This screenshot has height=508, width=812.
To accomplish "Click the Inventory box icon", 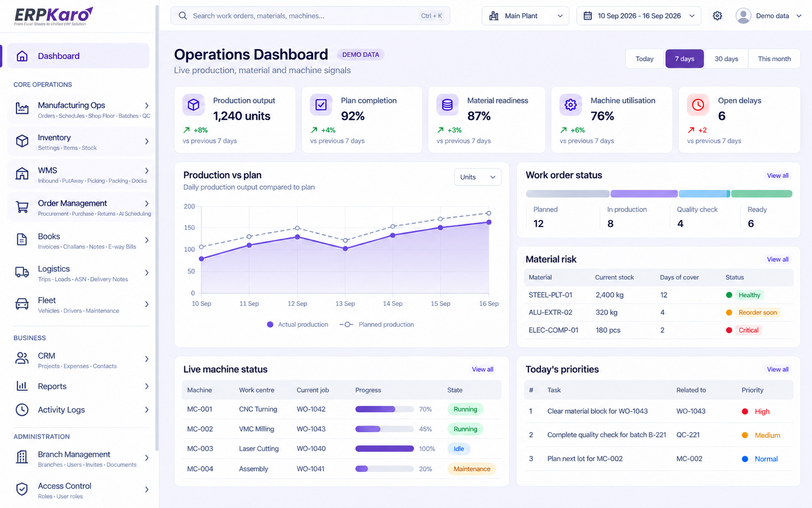I will 22,141.
